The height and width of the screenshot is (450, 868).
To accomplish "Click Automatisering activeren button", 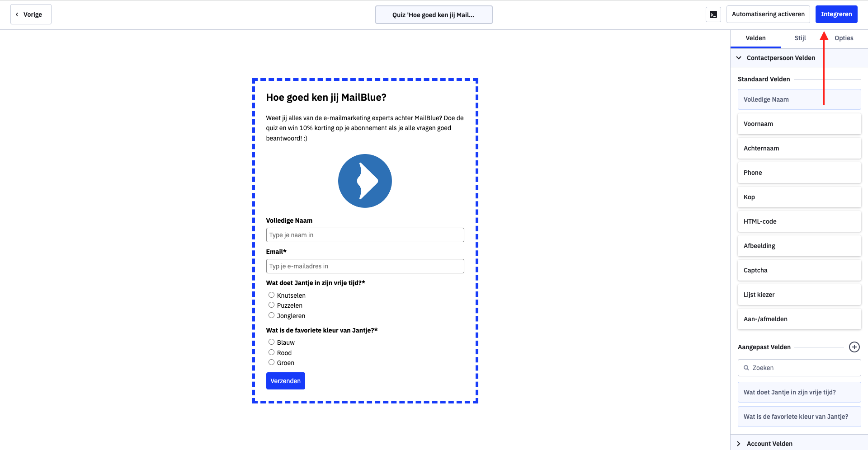I will [x=768, y=14].
